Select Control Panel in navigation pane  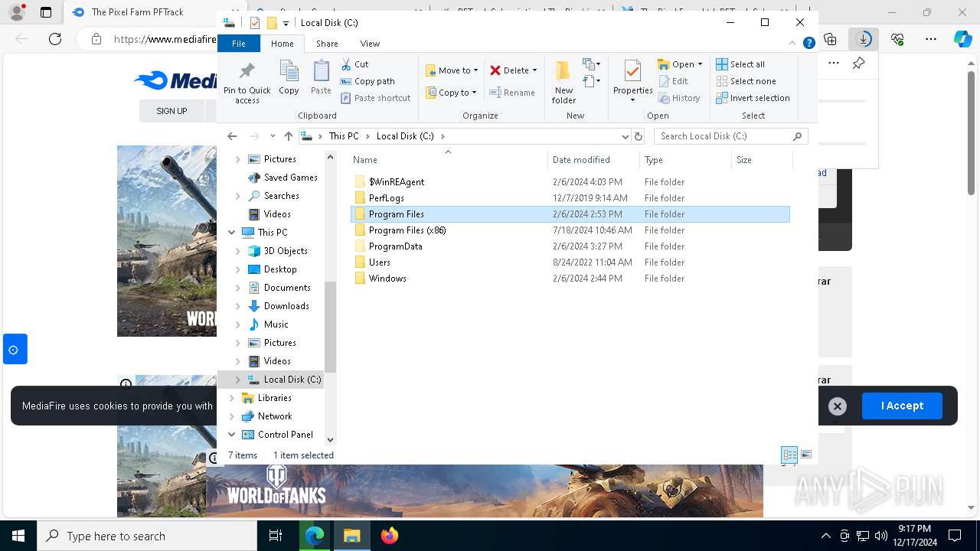coord(285,435)
